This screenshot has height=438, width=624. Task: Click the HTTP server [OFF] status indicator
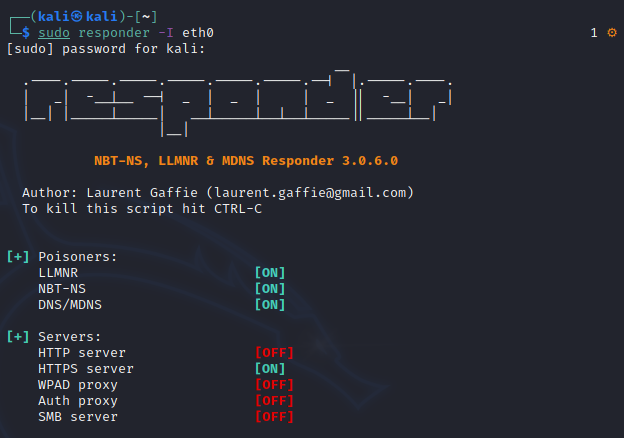tap(274, 353)
